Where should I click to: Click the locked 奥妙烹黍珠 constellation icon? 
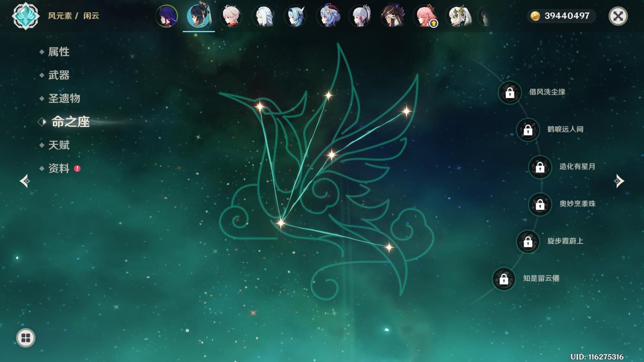pos(540,204)
